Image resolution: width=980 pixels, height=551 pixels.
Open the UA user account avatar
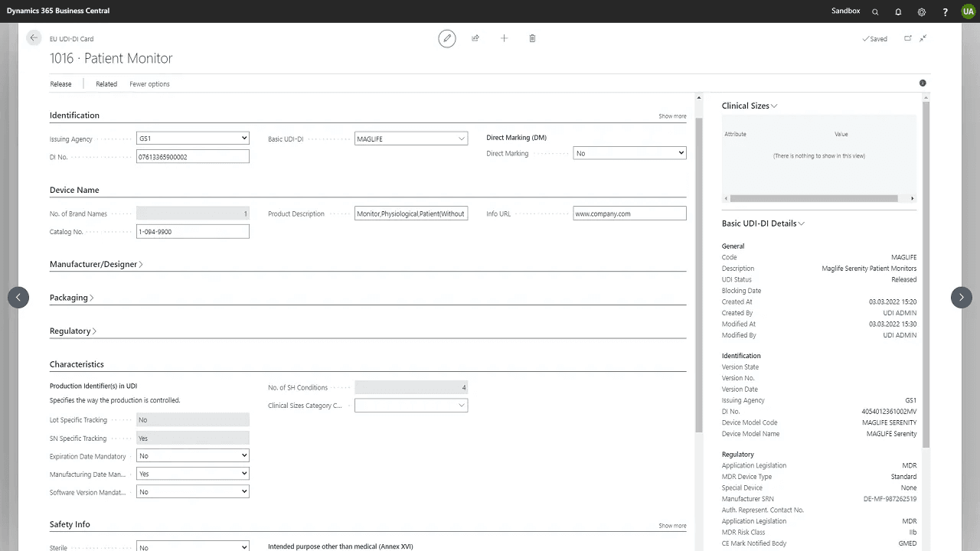968,11
